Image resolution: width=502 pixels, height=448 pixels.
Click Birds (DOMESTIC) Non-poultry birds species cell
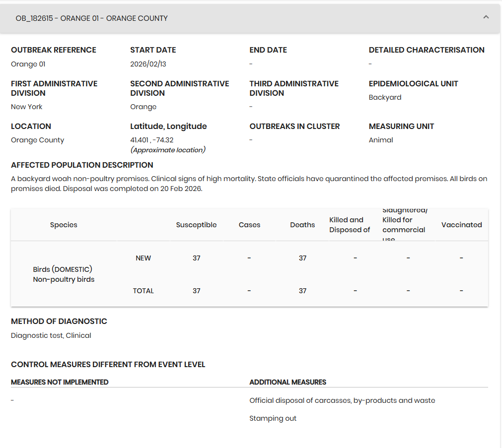point(64,274)
